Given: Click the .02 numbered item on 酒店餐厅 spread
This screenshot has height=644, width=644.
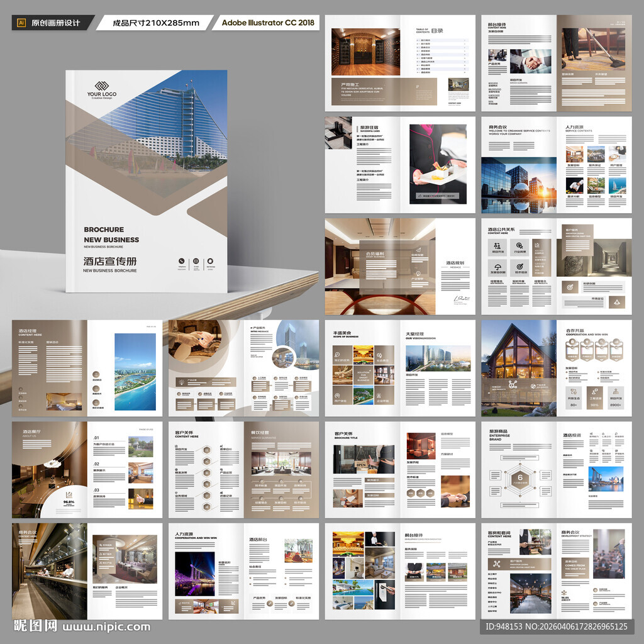Looking at the screenshot, I should [96, 464].
